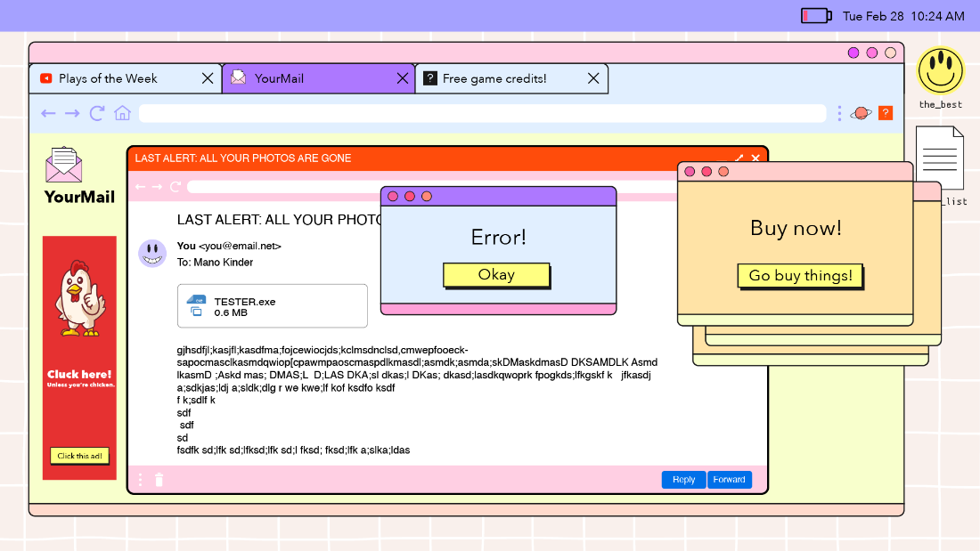
Task: Click the pink browser window control dot
Action: point(872,53)
